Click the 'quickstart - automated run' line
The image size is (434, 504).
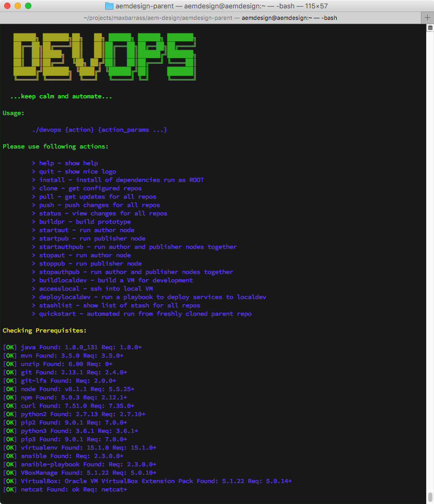pos(142,314)
